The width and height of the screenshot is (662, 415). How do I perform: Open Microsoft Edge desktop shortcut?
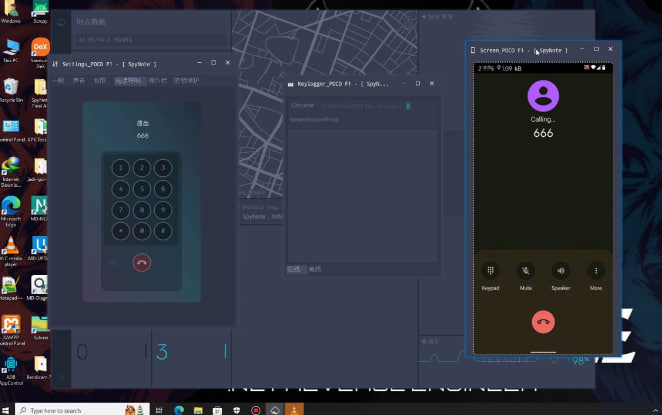(x=11, y=206)
